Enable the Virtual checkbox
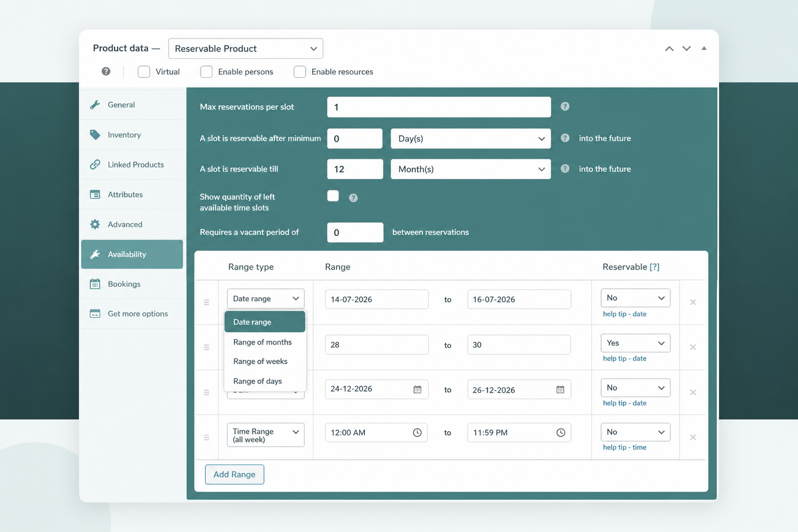 pyautogui.click(x=144, y=72)
